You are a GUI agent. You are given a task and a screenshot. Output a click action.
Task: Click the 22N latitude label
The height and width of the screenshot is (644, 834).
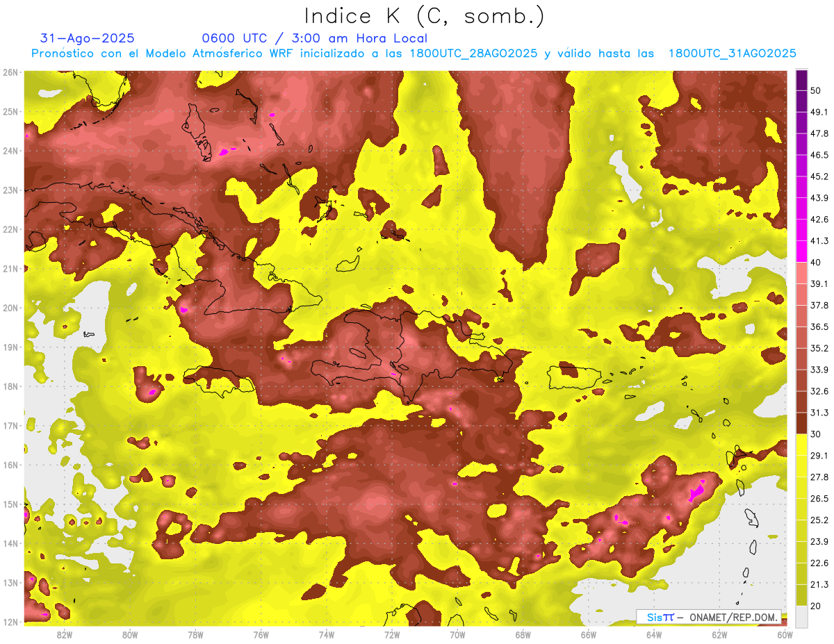point(10,229)
